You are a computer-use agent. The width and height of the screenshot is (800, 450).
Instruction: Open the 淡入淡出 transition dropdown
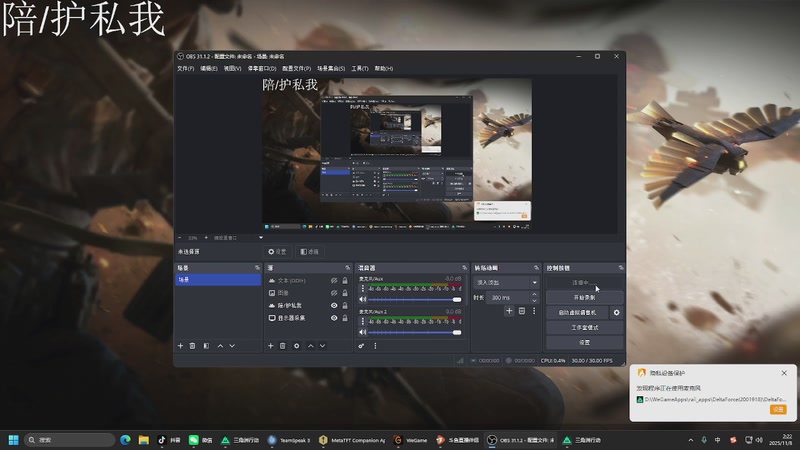click(506, 283)
